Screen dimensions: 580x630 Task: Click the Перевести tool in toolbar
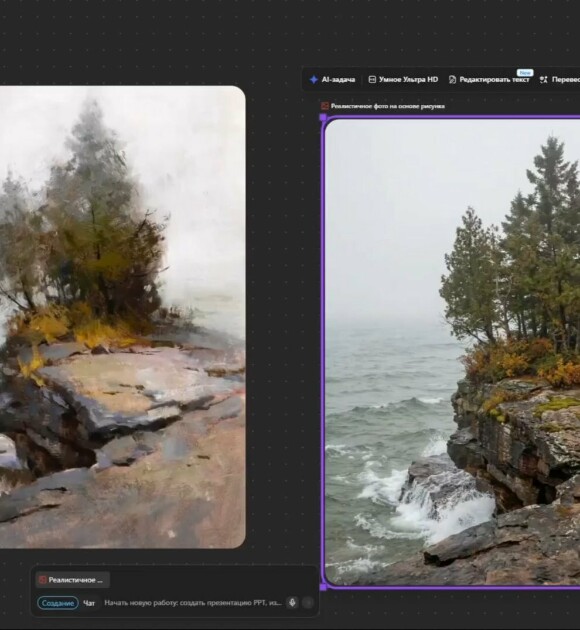pos(560,80)
